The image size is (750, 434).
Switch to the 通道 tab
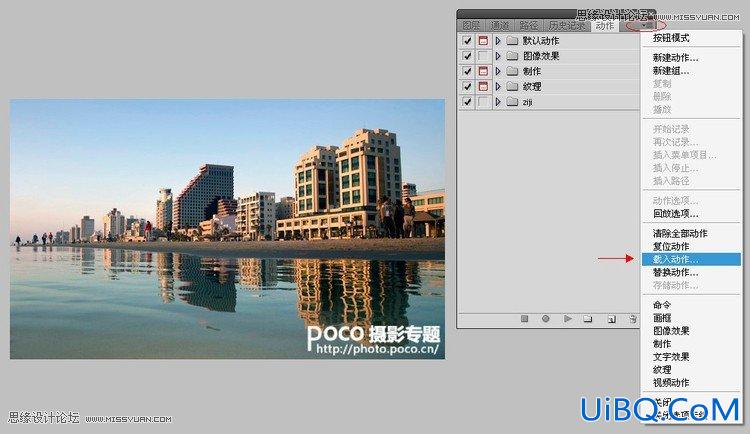(500, 26)
